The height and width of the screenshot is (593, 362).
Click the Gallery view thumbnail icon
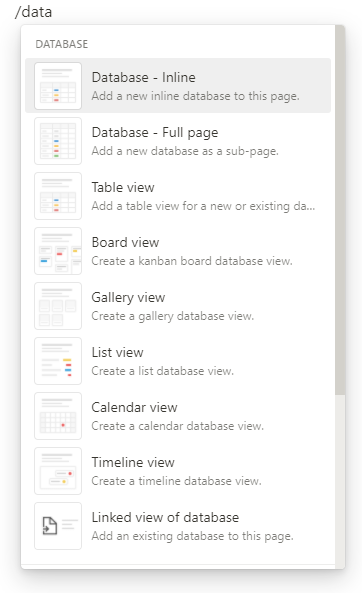pyautogui.click(x=58, y=306)
